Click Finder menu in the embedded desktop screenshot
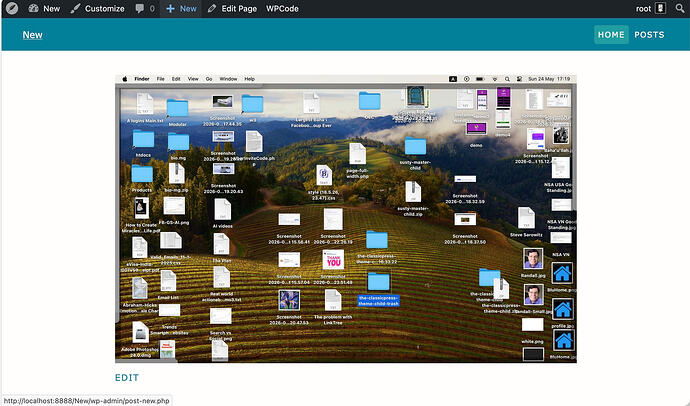Viewport: 690px width, 406px height. pos(142,79)
